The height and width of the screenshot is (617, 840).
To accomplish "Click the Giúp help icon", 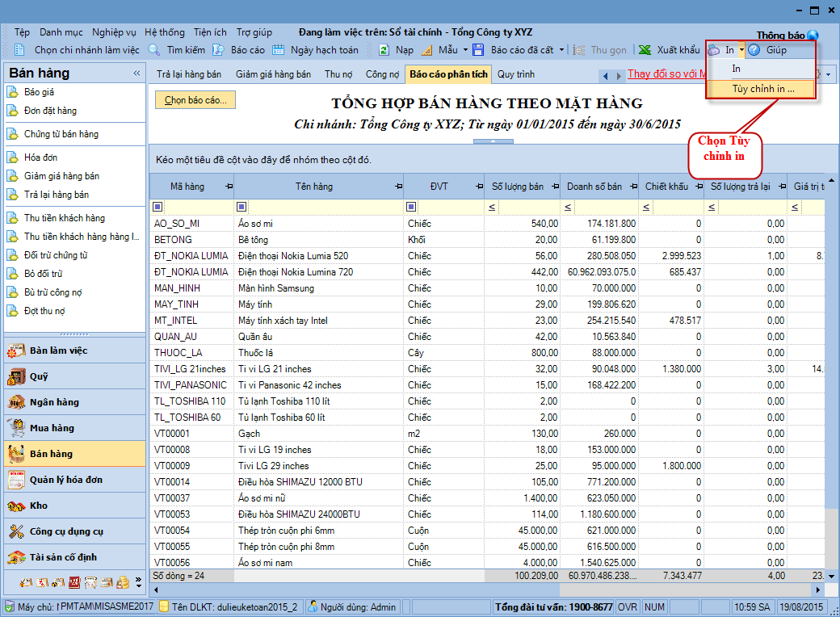I will (754, 50).
